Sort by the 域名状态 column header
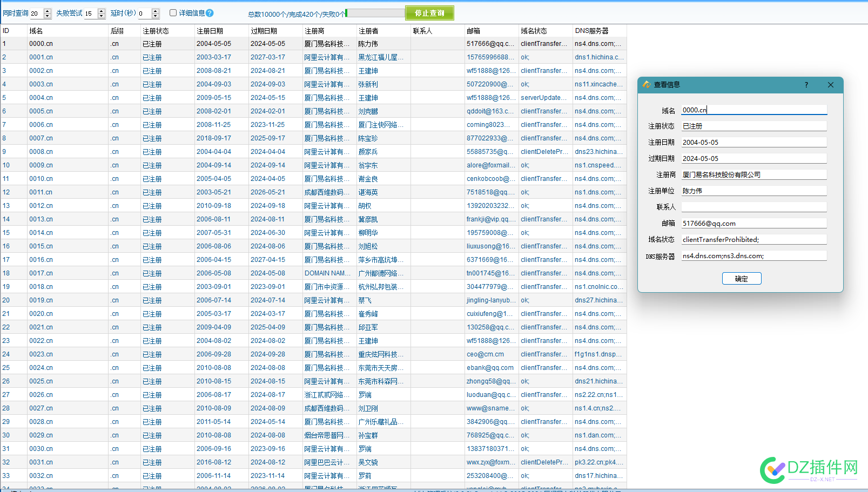The width and height of the screenshot is (868, 492). click(x=546, y=31)
